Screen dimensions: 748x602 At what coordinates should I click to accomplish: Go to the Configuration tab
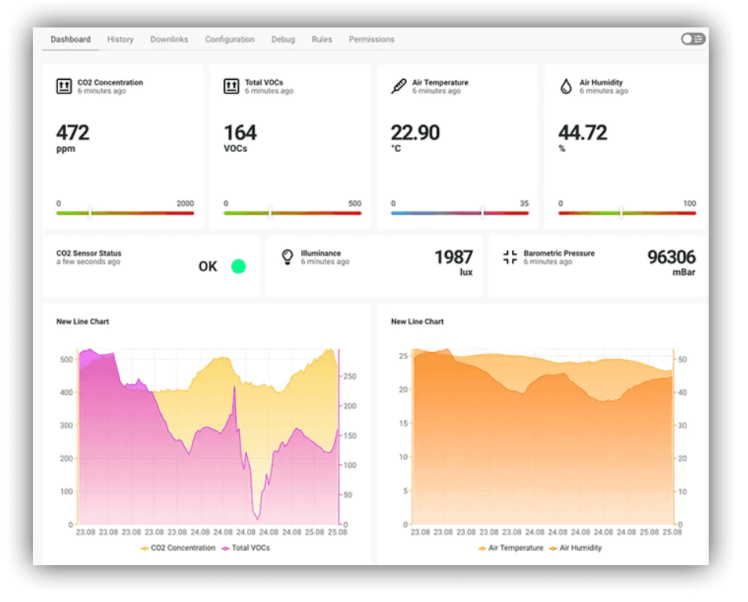click(229, 39)
